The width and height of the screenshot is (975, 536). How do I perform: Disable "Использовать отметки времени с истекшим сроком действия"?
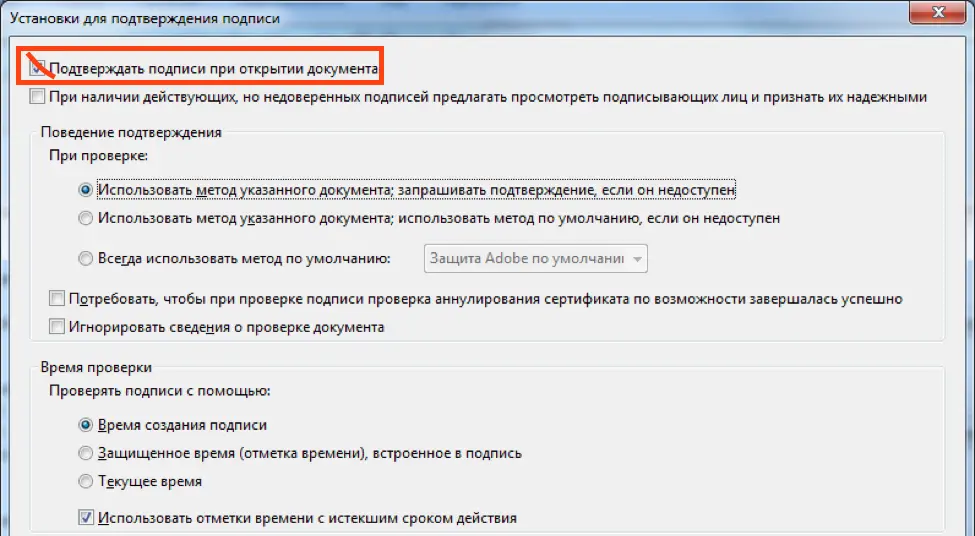click(x=87, y=518)
